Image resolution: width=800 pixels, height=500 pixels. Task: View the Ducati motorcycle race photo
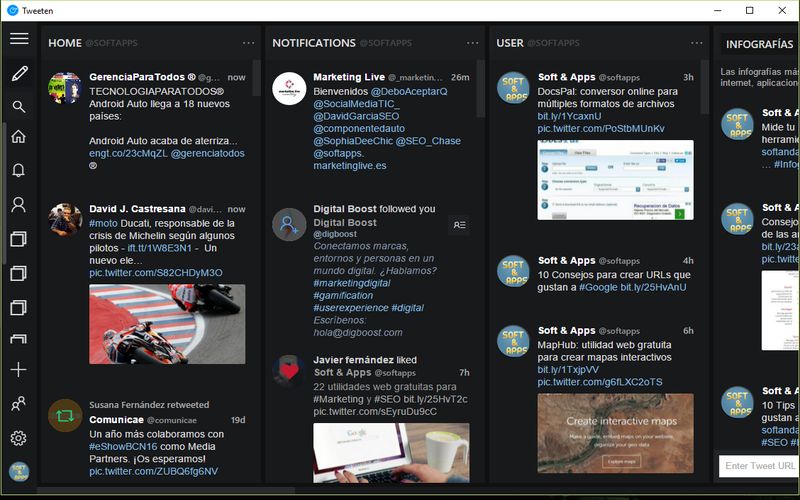(167, 324)
